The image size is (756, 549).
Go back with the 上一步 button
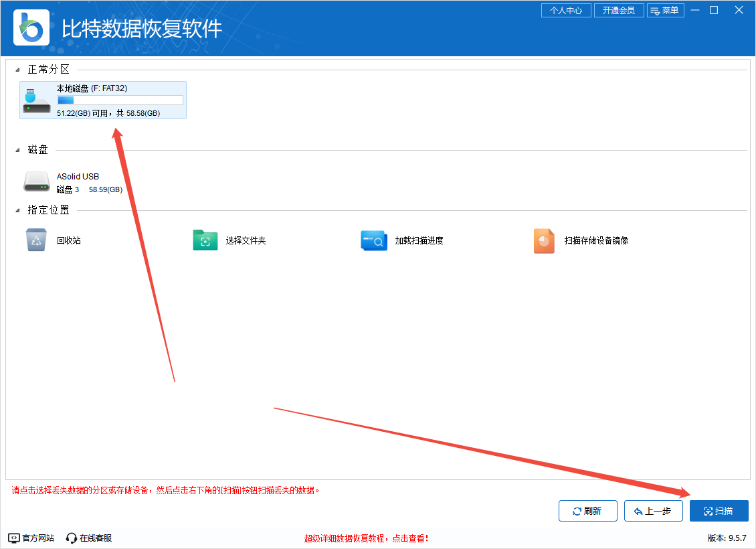click(x=653, y=511)
